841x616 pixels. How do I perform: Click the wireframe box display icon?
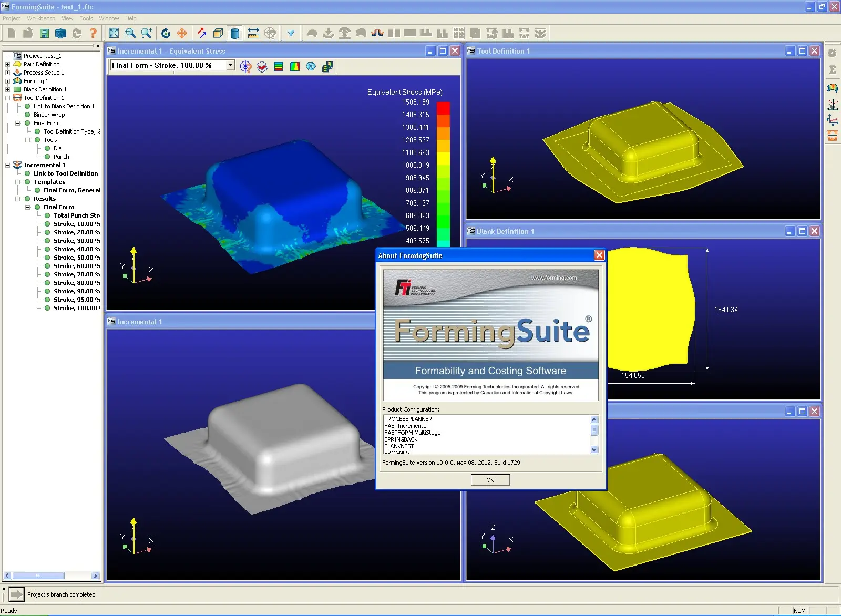point(218,33)
